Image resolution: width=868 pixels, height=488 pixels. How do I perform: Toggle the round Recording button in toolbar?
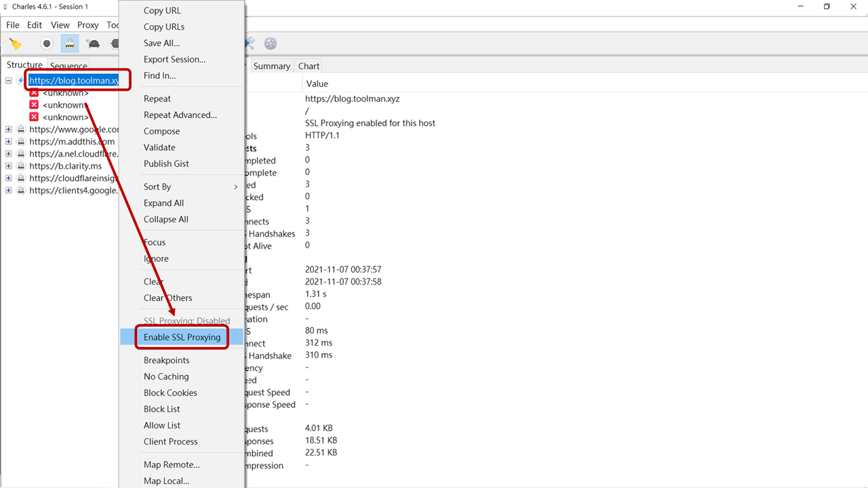[x=47, y=44]
